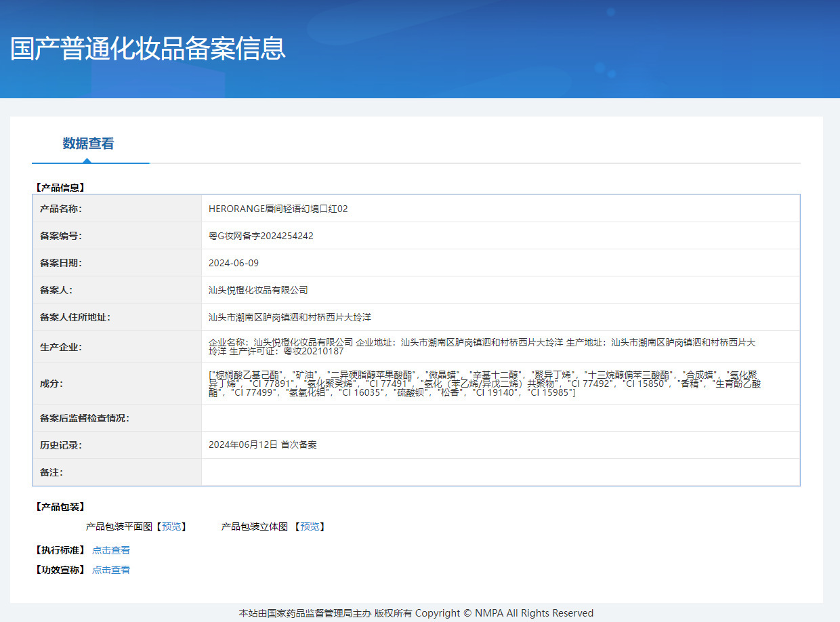
Task: Click the 产品名称 label cell
Action: (117, 209)
